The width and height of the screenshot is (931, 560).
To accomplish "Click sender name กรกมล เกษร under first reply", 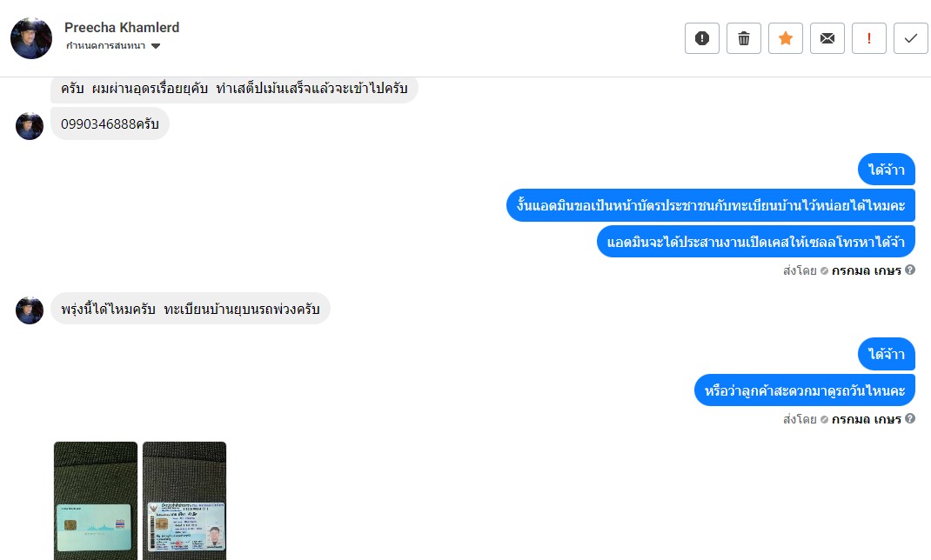I will pos(867,270).
